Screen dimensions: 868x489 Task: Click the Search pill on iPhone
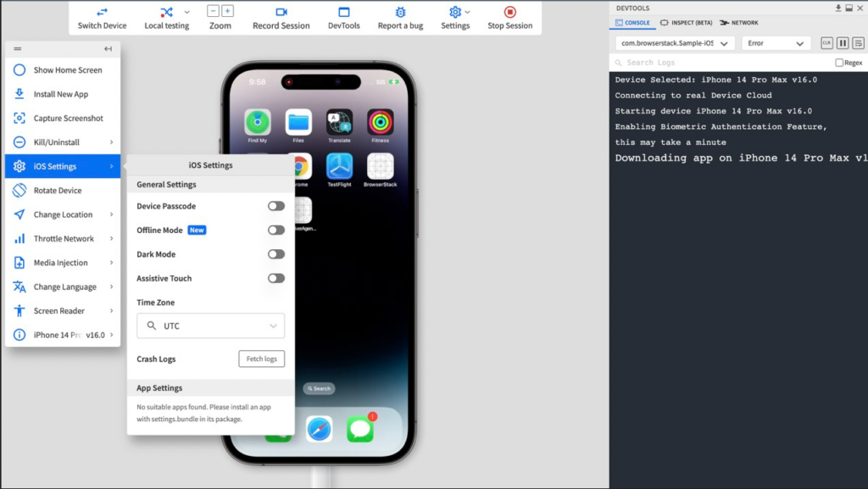pyautogui.click(x=319, y=388)
